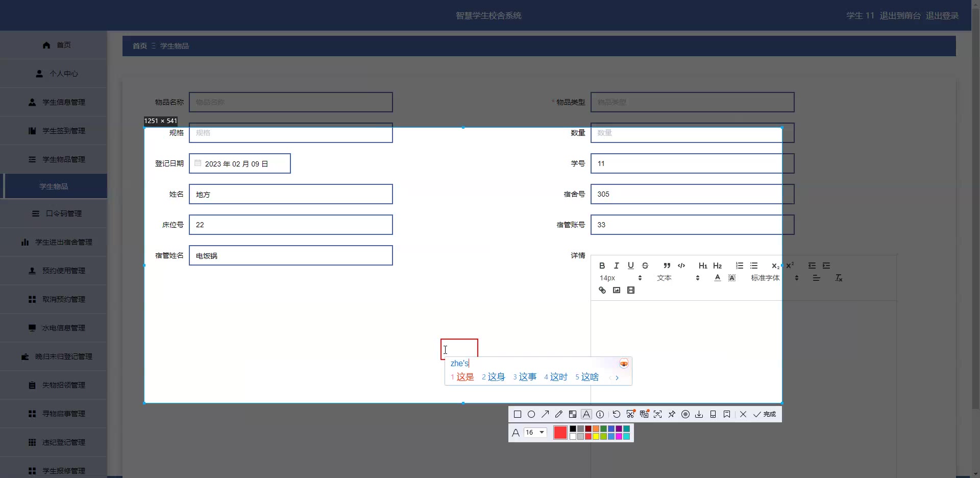Insert a hyperlink in the editor
The image size is (980, 478).
[602, 290]
